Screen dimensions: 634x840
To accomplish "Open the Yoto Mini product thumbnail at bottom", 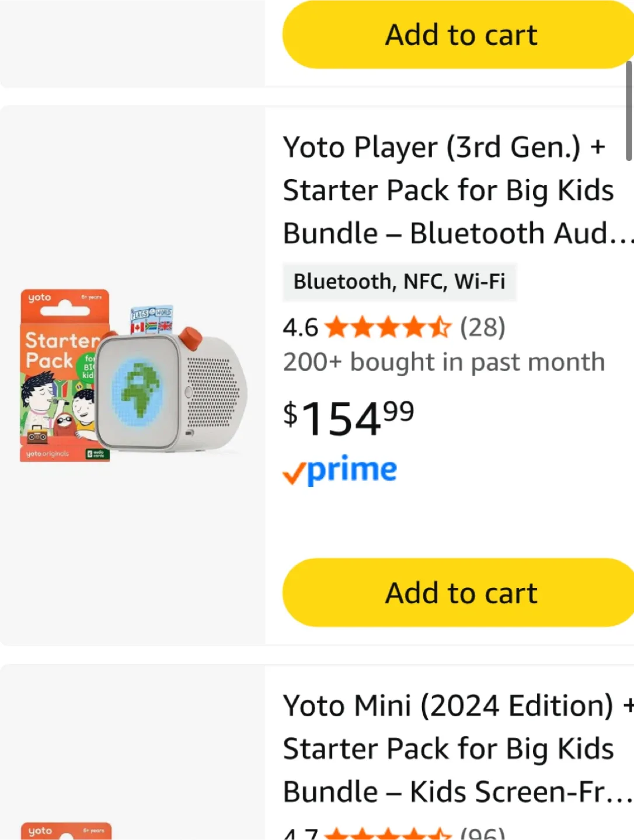I will [x=66, y=831].
